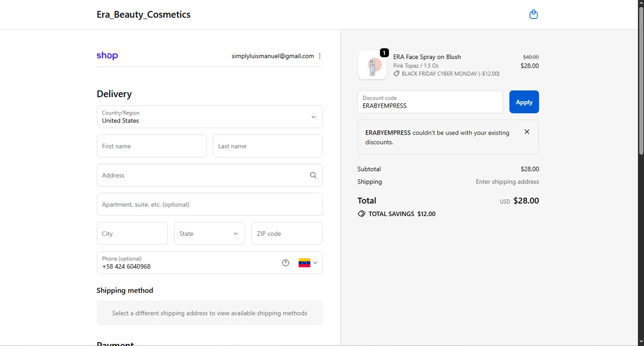This screenshot has width=644, height=346.
Task: Open the Era_Beauty_Cosmetics store link
Action: (143, 15)
